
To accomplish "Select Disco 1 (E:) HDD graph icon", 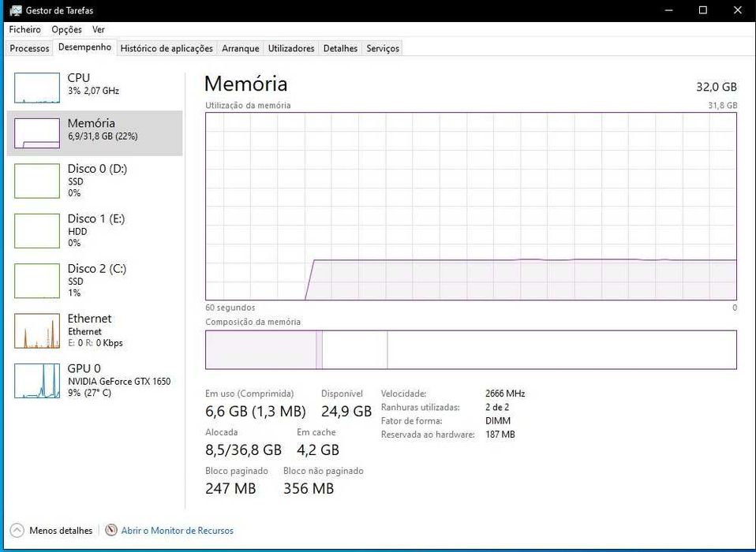I will [37, 230].
